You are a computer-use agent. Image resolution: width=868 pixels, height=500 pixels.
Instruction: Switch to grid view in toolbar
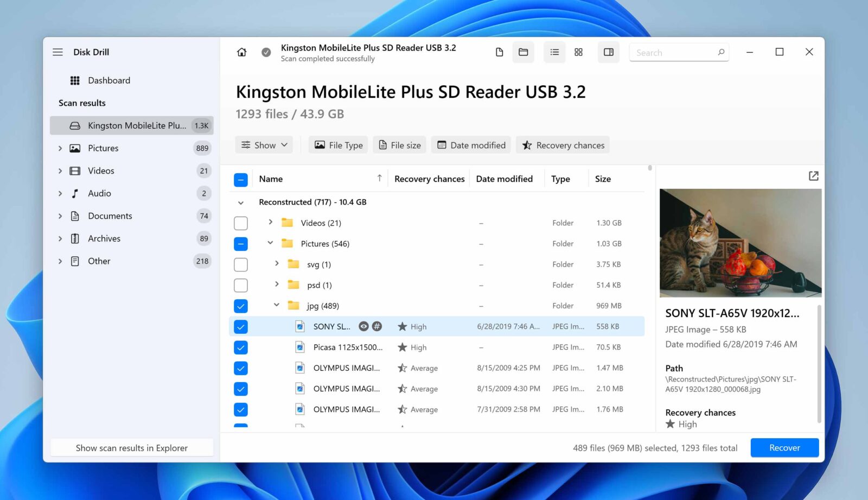tap(578, 52)
